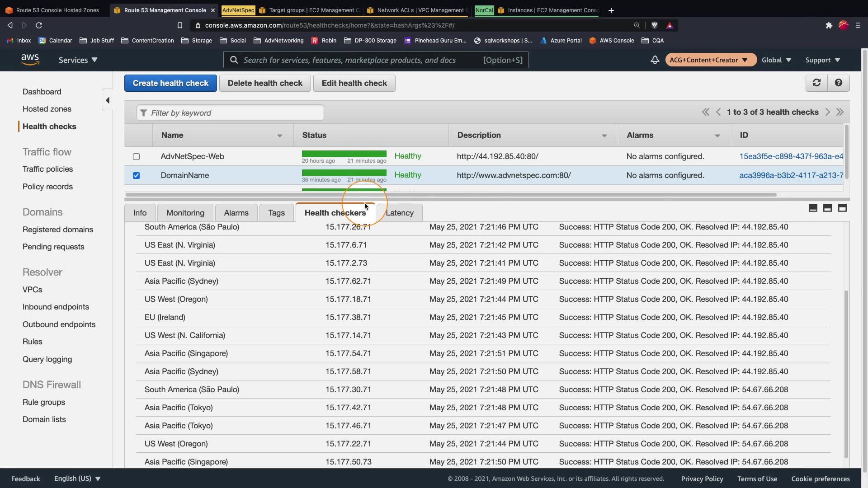868x488 pixels.
Task: Expand the Services dropdown menu
Action: click(78, 60)
